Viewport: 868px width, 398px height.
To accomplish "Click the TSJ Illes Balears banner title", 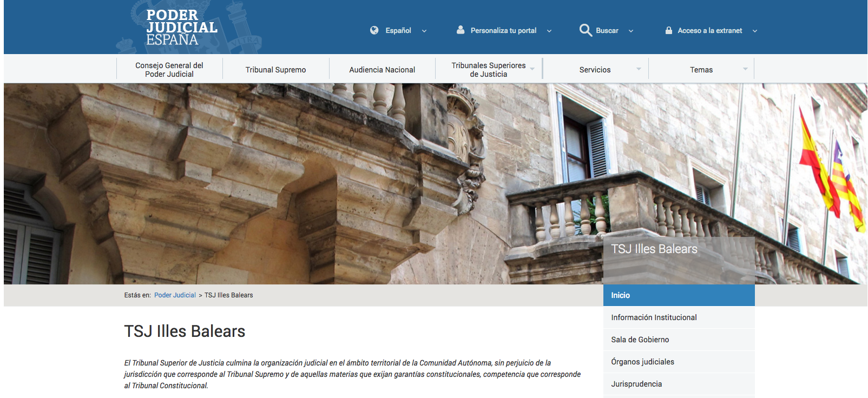I will tap(654, 249).
